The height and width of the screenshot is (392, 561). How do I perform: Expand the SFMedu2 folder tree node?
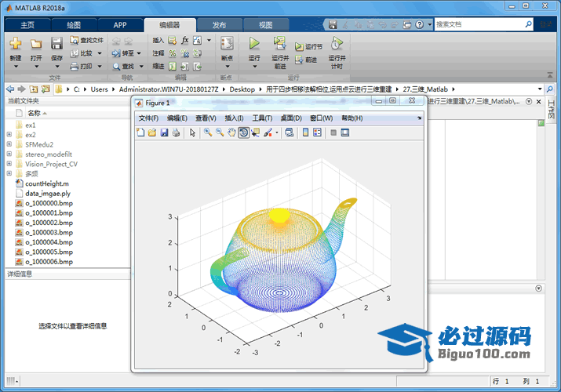pyautogui.click(x=9, y=144)
